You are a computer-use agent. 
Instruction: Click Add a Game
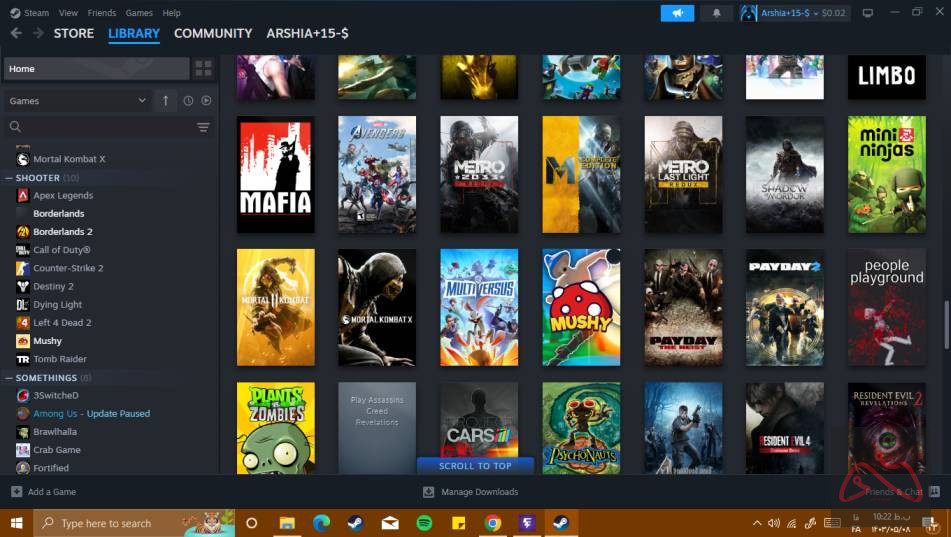pos(43,492)
